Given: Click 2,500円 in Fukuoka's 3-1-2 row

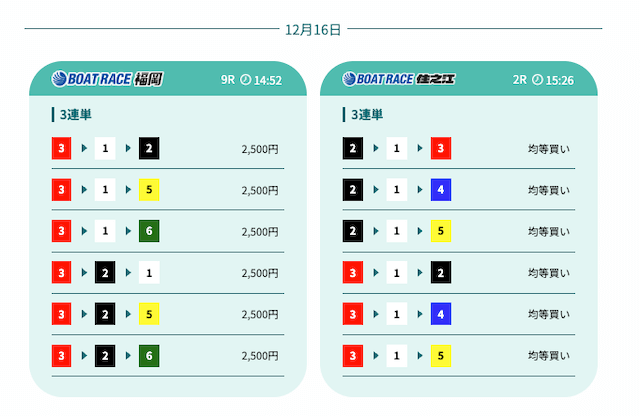Looking at the screenshot, I should [x=260, y=150].
